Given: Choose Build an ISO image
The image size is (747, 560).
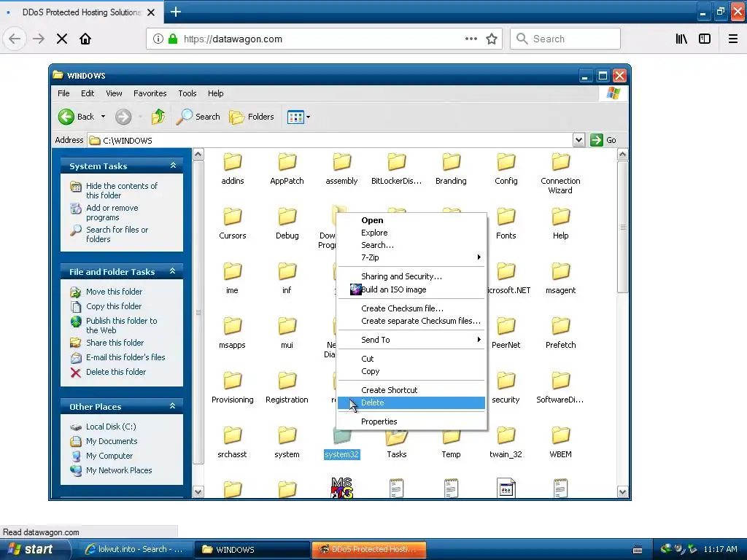Looking at the screenshot, I should [x=411, y=289].
